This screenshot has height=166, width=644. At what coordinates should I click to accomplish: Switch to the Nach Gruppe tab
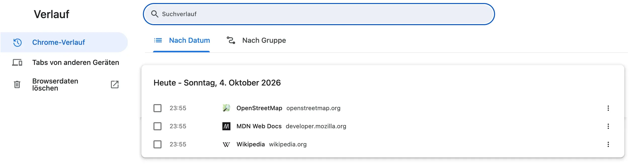[x=256, y=40]
